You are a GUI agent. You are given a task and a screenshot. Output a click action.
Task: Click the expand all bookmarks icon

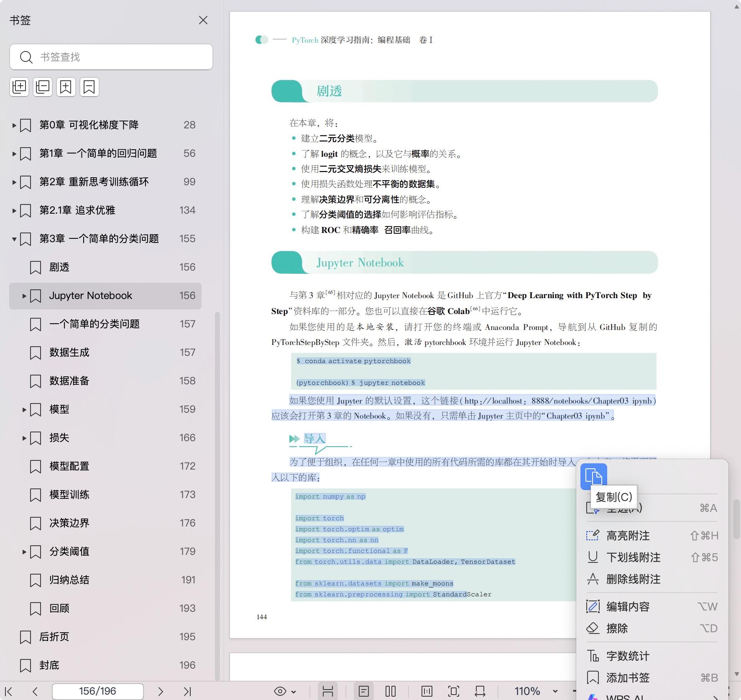point(19,87)
